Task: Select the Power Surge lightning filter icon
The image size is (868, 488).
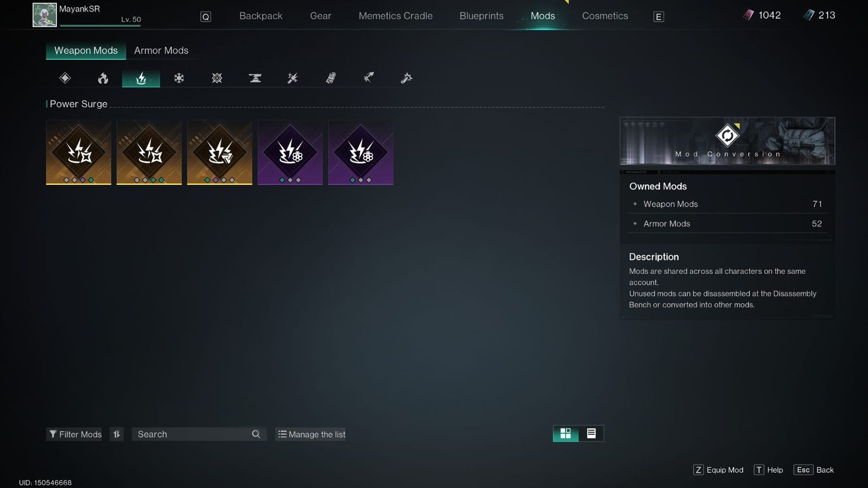Action: click(141, 78)
